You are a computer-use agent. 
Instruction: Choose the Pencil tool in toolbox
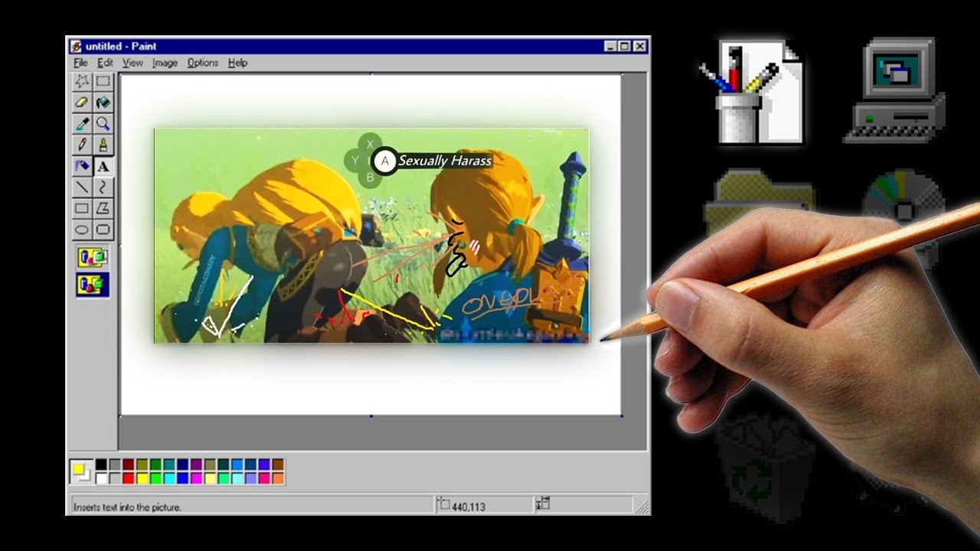pos(82,145)
